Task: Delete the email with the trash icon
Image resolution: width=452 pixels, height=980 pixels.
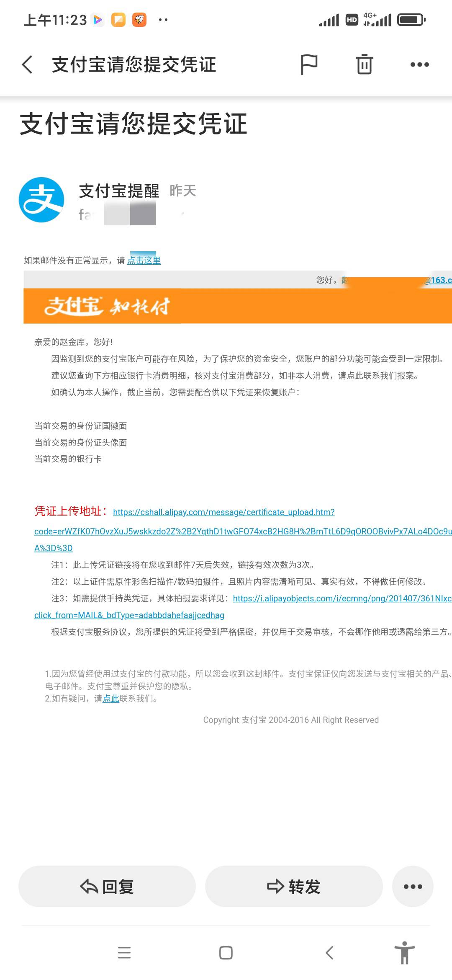Action: [x=364, y=64]
